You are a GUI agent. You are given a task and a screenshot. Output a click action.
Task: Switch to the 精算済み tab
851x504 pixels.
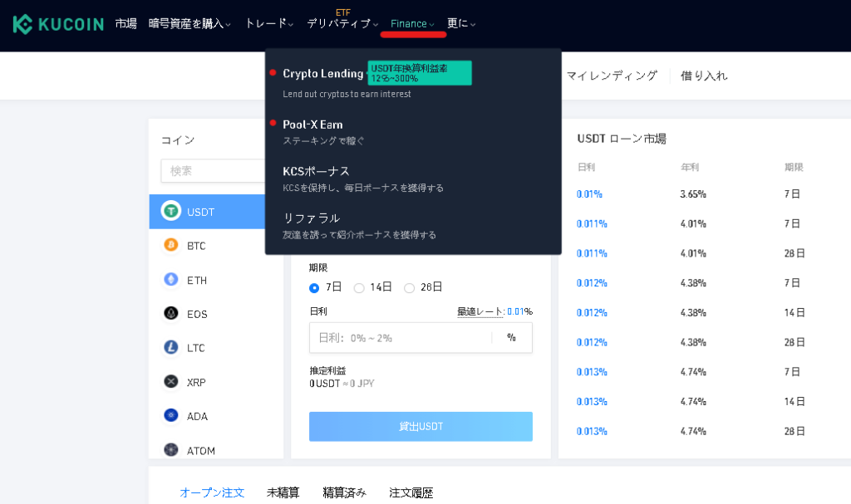(x=345, y=492)
